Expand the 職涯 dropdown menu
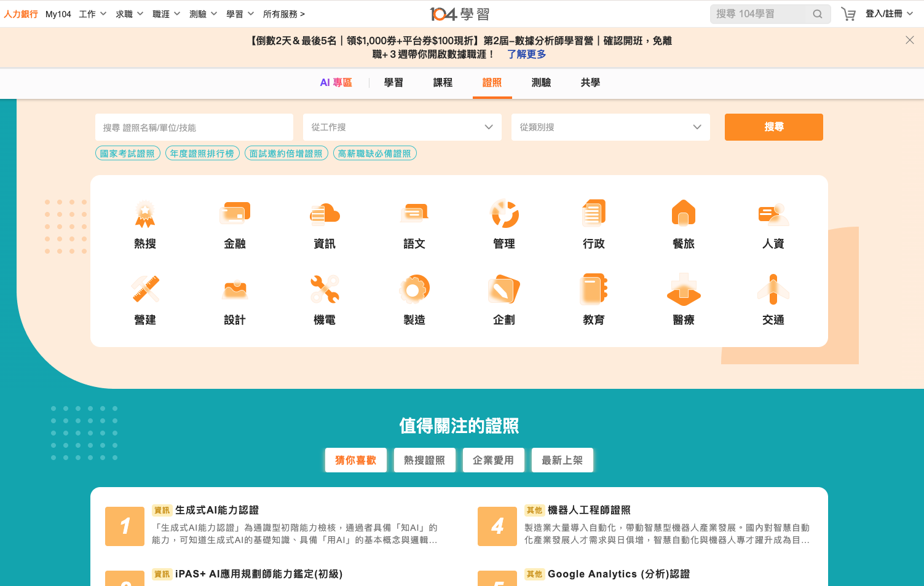 pyautogui.click(x=166, y=14)
